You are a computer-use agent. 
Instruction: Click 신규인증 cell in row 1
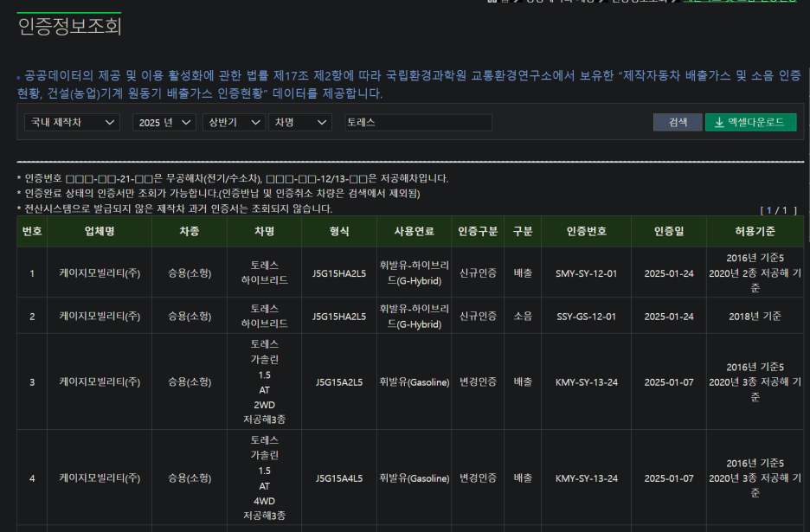[x=479, y=273]
